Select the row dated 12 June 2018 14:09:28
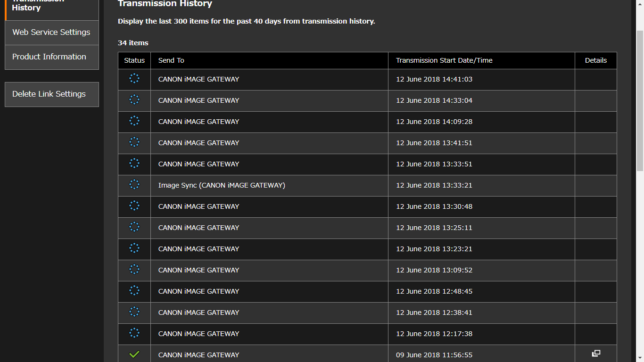This screenshot has width=644, height=362. 434,122
